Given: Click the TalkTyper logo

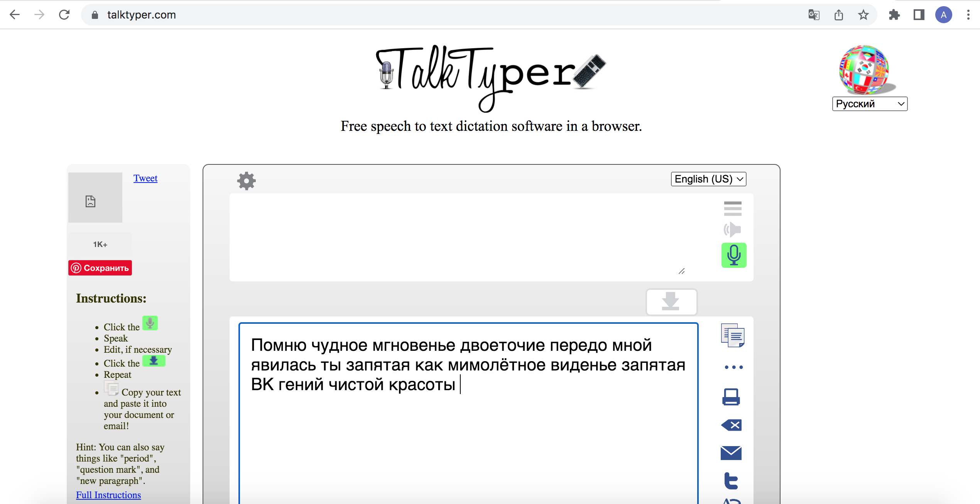Looking at the screenshot, I should coord(490,78).
